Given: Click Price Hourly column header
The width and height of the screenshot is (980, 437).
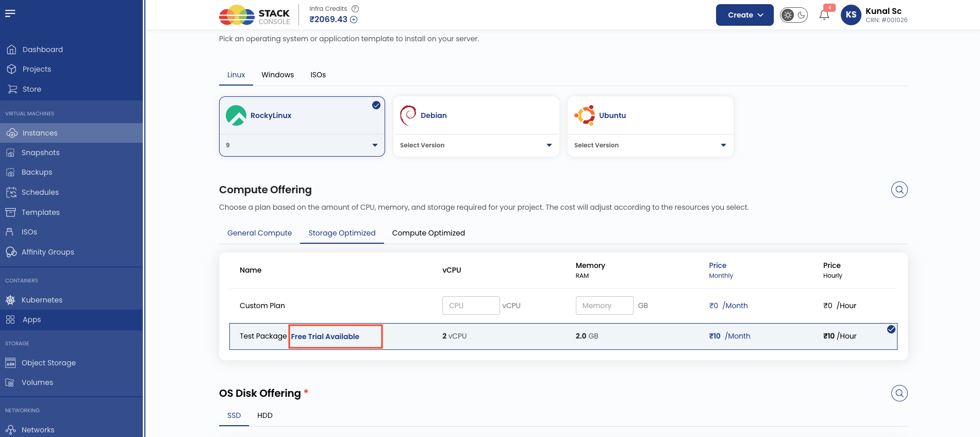Looking at the screenshot, I should coord(833,270).
